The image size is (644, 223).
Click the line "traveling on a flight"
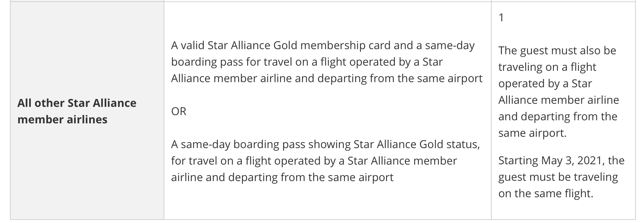547,67
